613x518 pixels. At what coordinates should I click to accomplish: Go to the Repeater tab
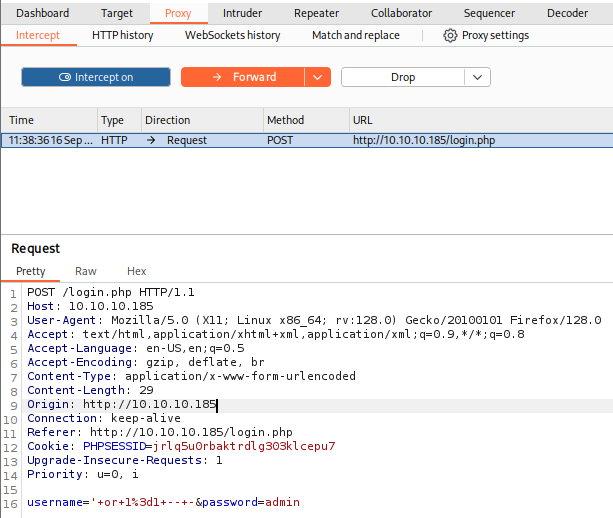coord(316,13)
